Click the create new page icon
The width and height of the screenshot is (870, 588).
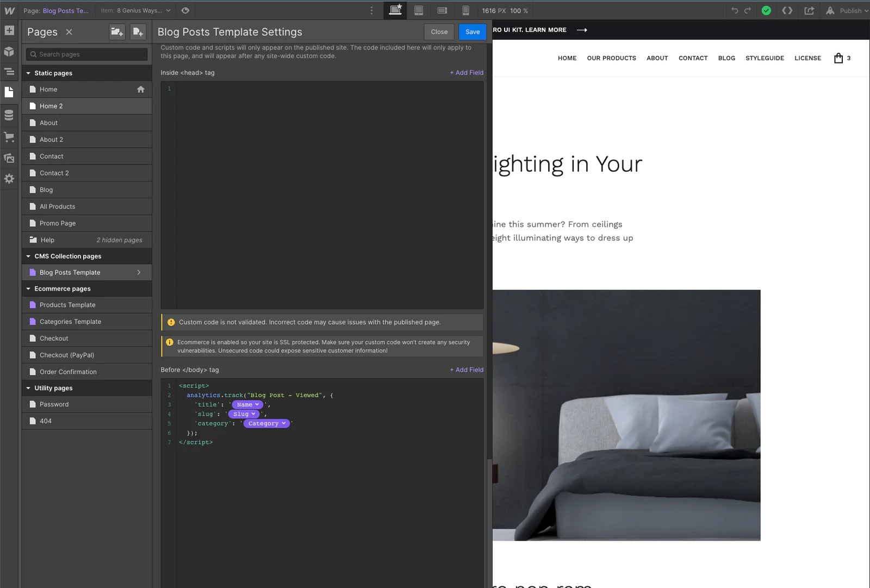tap(138, 32)
